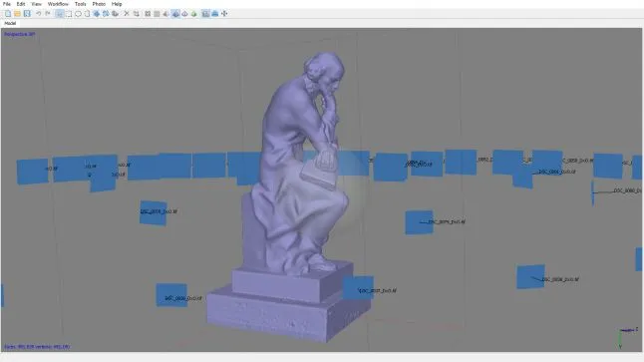Create a new project via toolbar icon
The height and width of the screenshot is (362, 644).
point(8,14)
